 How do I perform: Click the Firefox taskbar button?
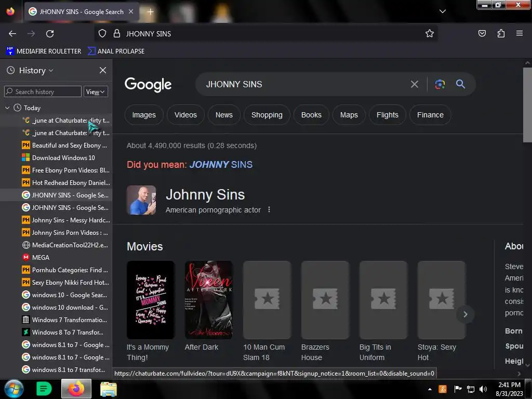pyautogui.click(x=76, y=389)
